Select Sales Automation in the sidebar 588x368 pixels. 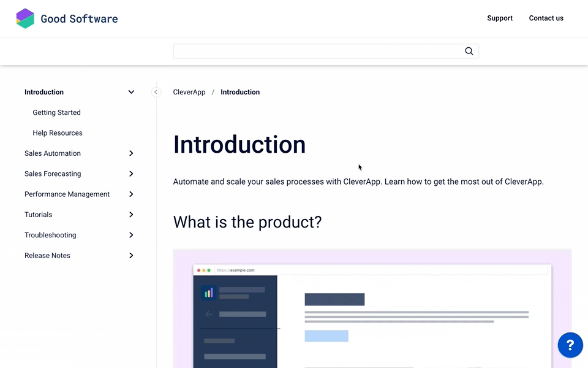53,153
